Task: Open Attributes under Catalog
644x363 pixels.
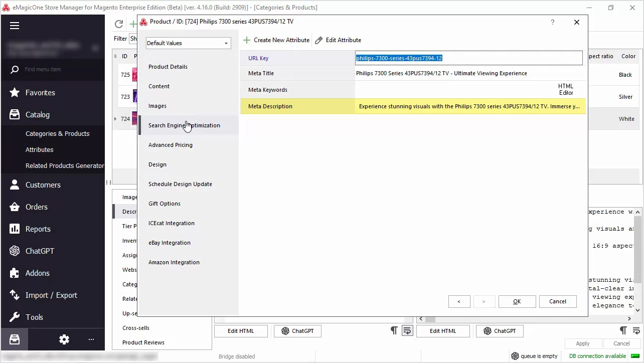Action: tap(39, 149)
